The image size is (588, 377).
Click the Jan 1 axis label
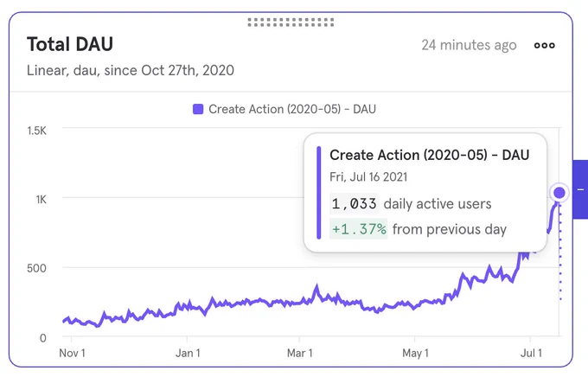(188, 353)
